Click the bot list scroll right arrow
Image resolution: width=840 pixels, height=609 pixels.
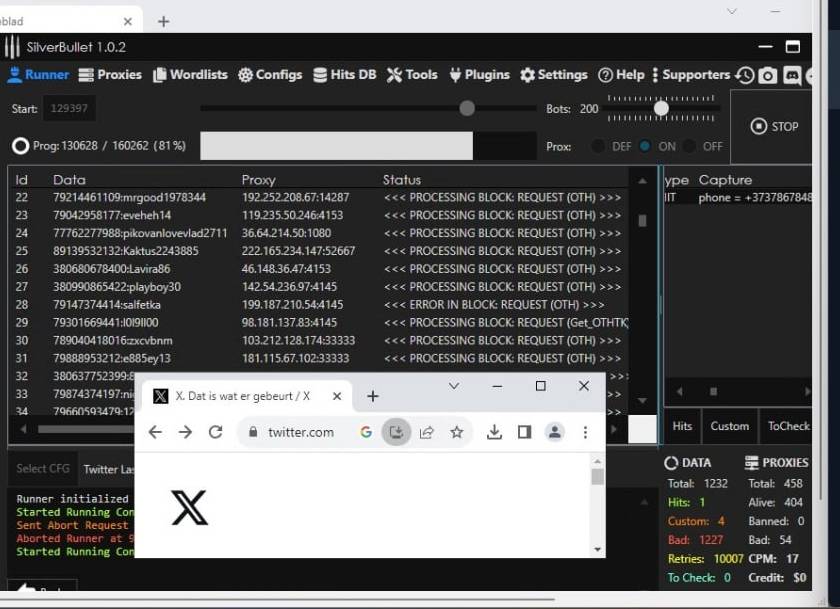click(614, 429)
